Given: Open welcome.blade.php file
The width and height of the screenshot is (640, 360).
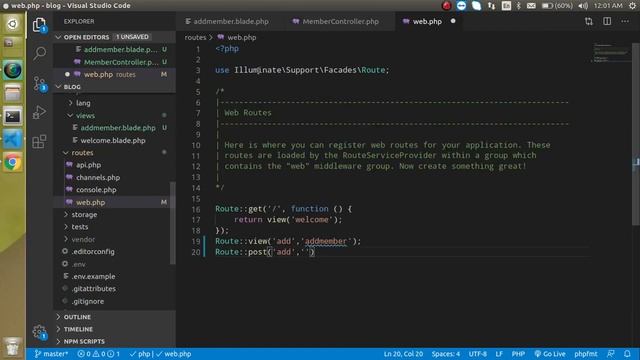Looking at the screenshot, I should (113, 140).
